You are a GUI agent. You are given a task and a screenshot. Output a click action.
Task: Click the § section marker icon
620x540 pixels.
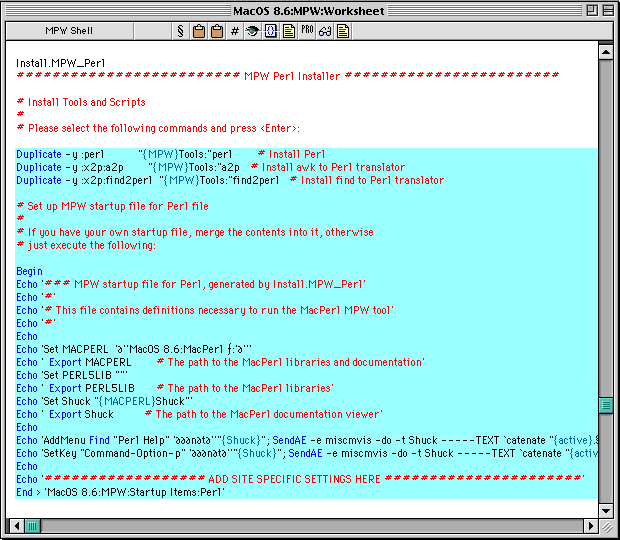click(x=180, y=31)
